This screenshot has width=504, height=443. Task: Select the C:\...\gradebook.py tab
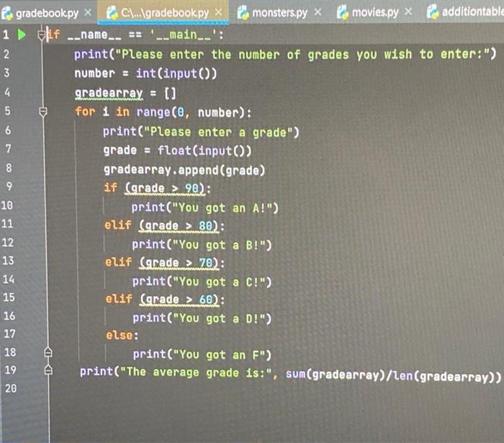[x=165, y=13]
